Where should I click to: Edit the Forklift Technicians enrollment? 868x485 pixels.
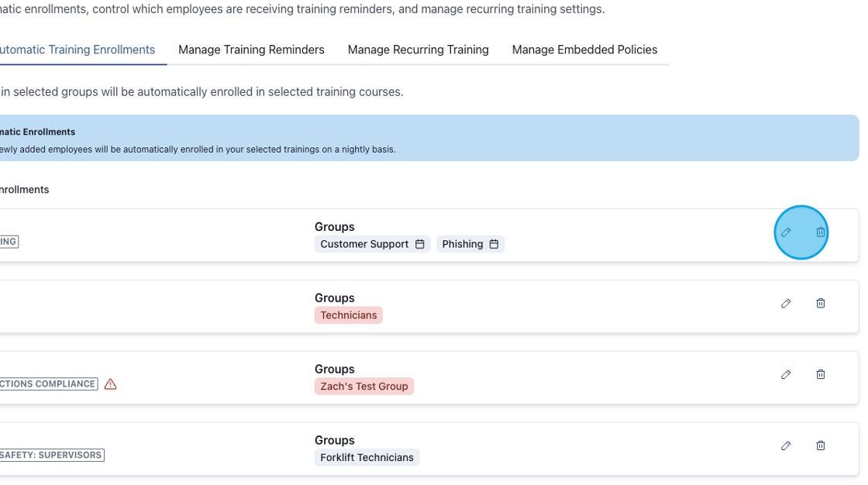pyautogui.click(x=786, y=446)
